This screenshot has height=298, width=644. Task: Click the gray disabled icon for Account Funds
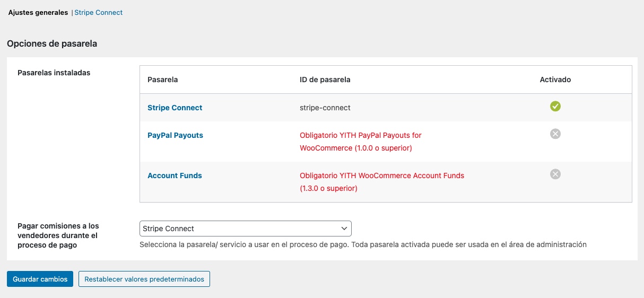(555, 174)
